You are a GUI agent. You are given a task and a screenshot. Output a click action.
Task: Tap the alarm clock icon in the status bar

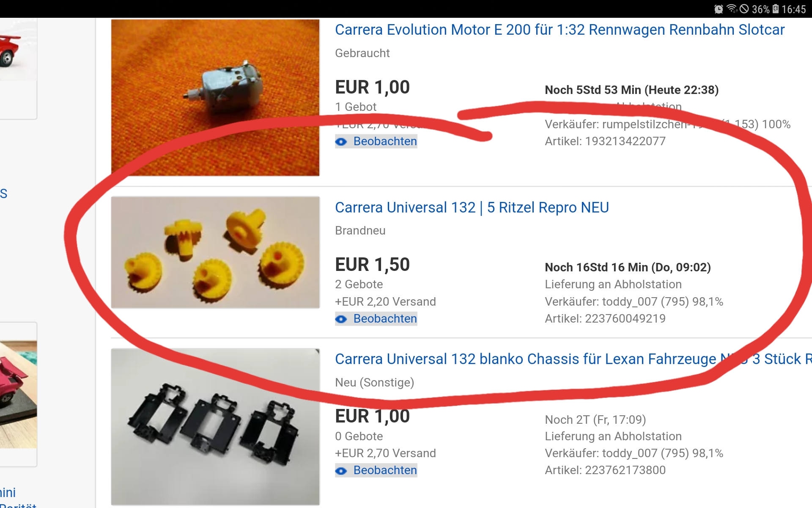719,9
